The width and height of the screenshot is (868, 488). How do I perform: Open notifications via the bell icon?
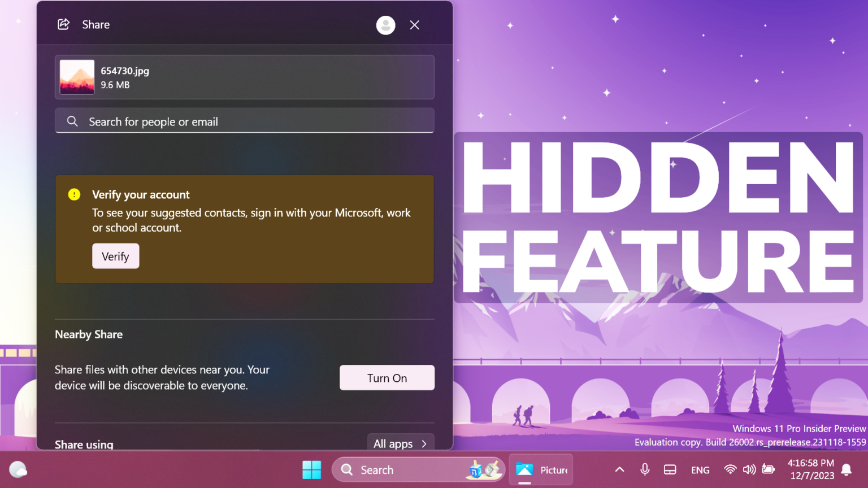pos(847,469)
